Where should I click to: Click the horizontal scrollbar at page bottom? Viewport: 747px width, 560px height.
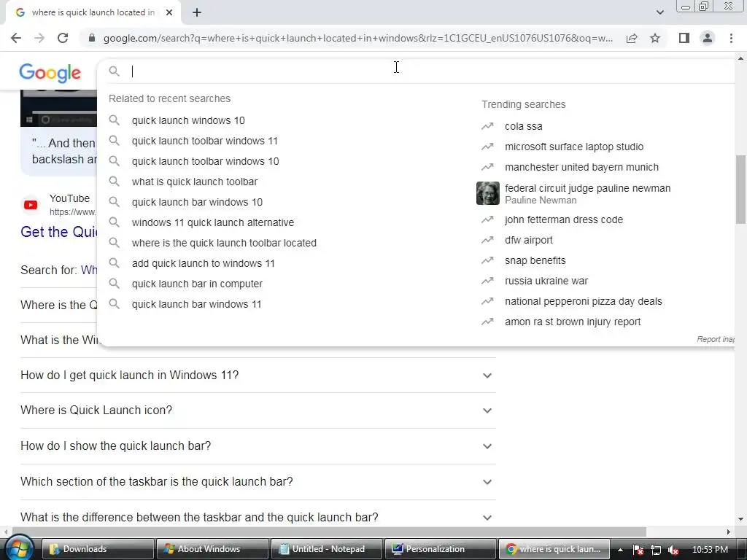click(x=329, y=532)
